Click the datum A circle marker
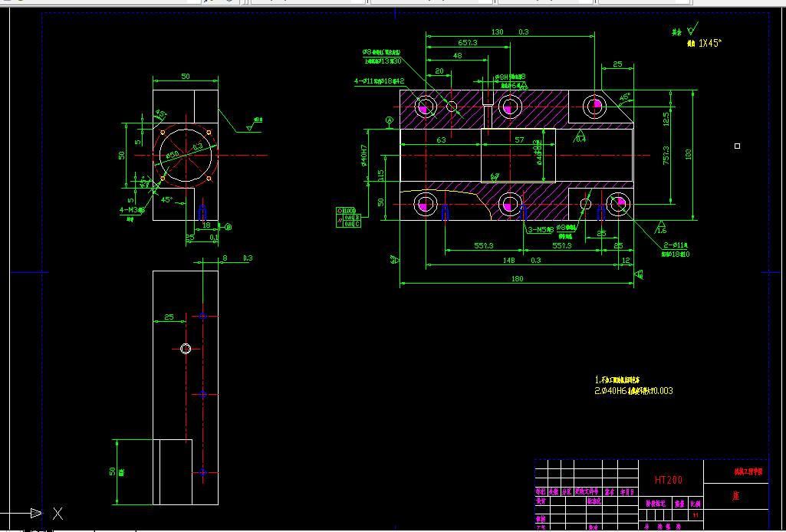Image resolution: width=786 pixels, height=532 pixels. 390,120
